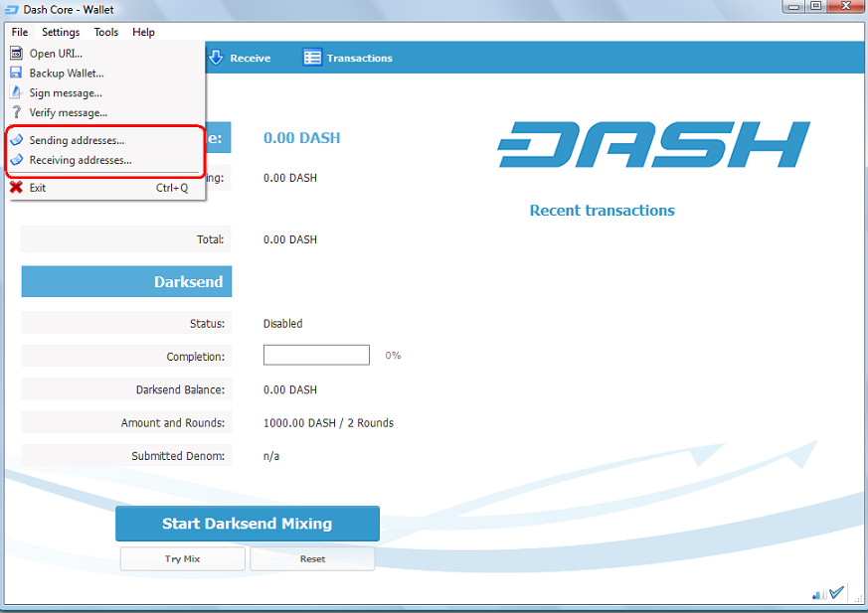Click the Verify message question mark icon
Viewport: 868px width, 613px height.
click(17, 112)
